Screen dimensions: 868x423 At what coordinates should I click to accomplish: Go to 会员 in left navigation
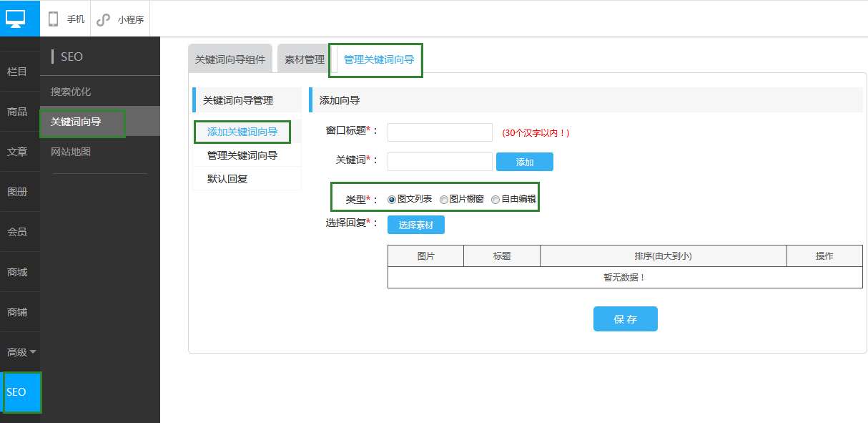pos(17,232)
